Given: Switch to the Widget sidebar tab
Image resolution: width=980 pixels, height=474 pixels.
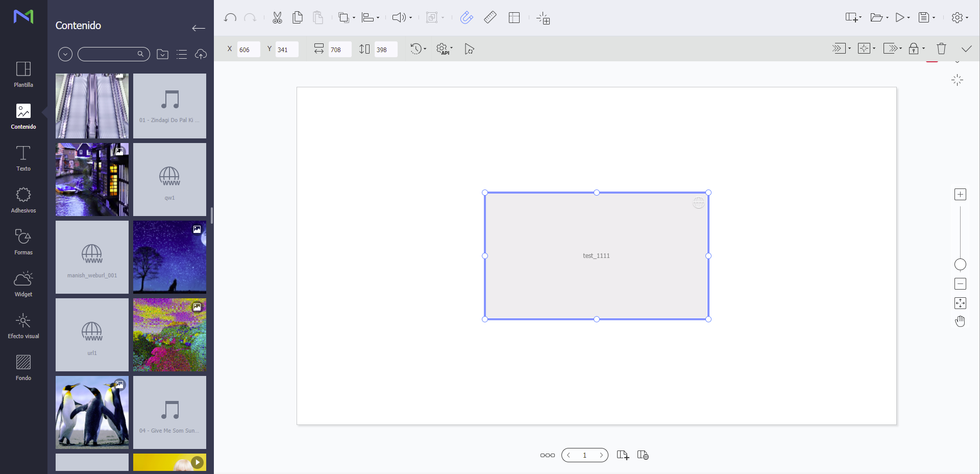Looking at the screenshot, I should 23,284.
